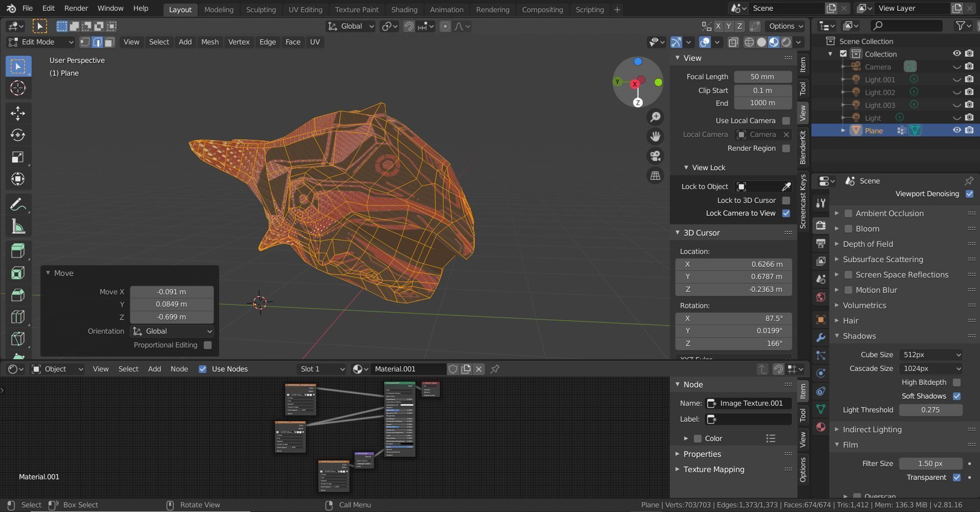Open the Options popover button
The image size is (980, 512).
[786, 26]
